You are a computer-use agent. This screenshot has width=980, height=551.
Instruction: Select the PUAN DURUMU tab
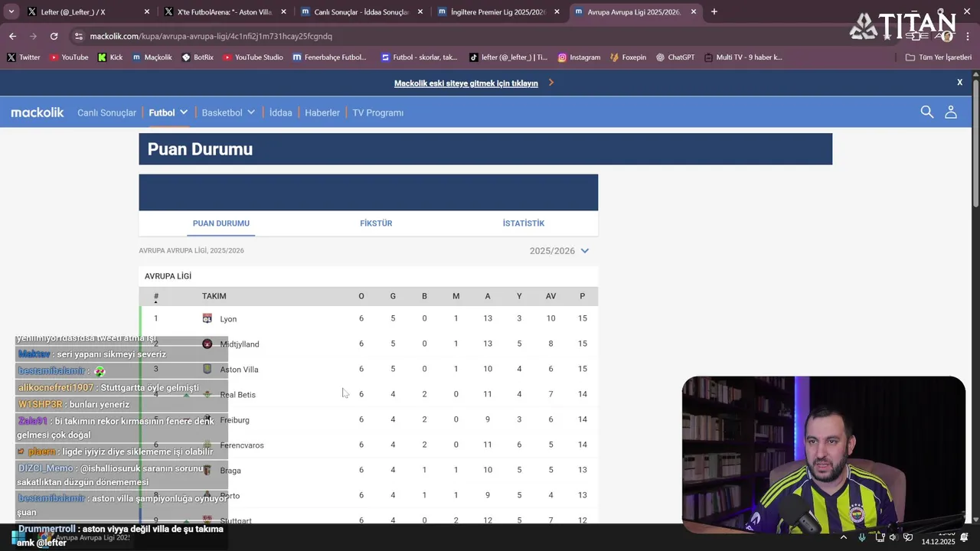pyautogui.click(x=221, y=223)
